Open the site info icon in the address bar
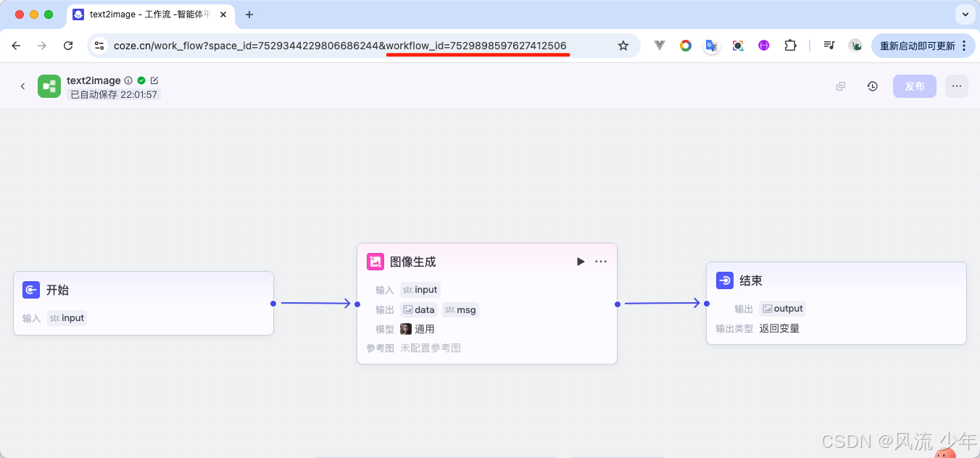 pos(100,46)
